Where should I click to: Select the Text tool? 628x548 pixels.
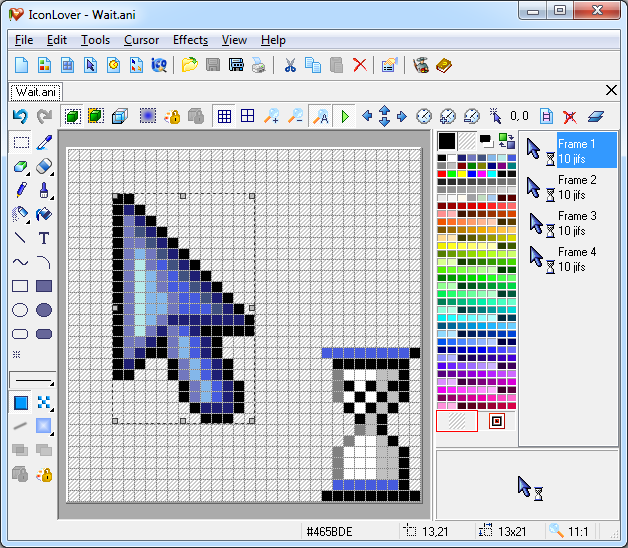coord(44,238)
